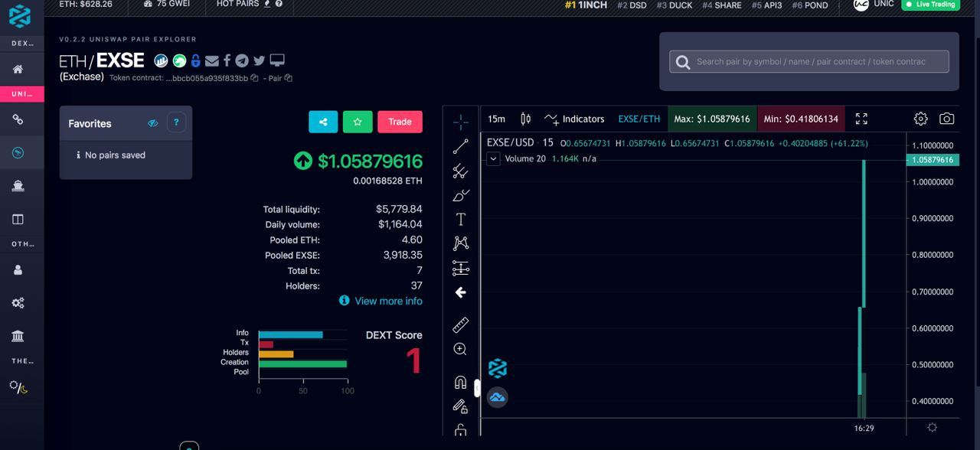Toggle the magnet mode tool
980x450 pixels.
click(x=460, y=382)
